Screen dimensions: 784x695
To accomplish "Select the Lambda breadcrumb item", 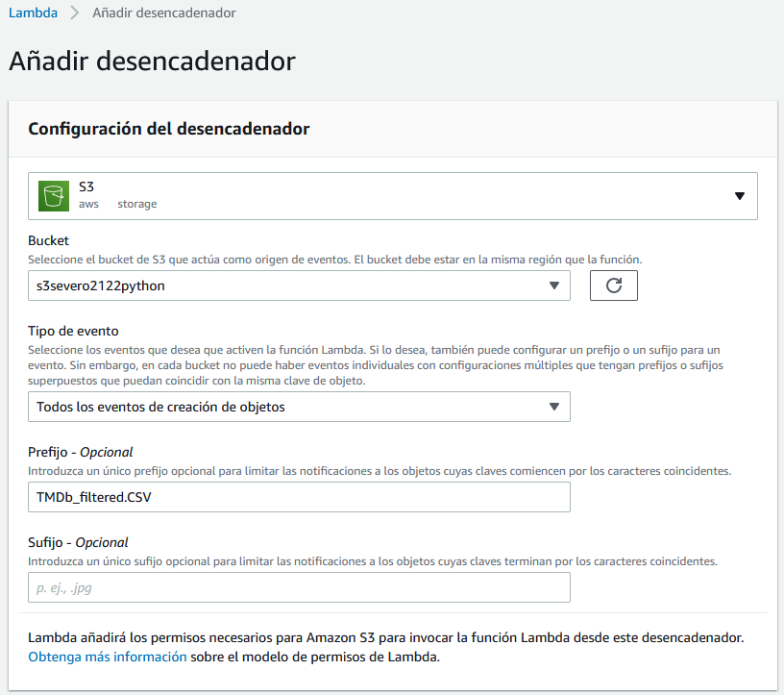I will (33, 13).
